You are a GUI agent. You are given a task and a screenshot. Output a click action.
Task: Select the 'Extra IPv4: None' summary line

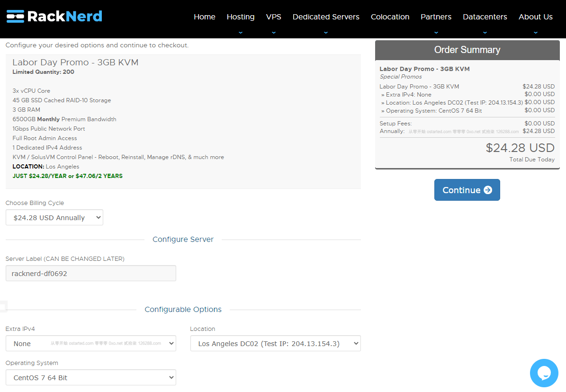[406, 95]
